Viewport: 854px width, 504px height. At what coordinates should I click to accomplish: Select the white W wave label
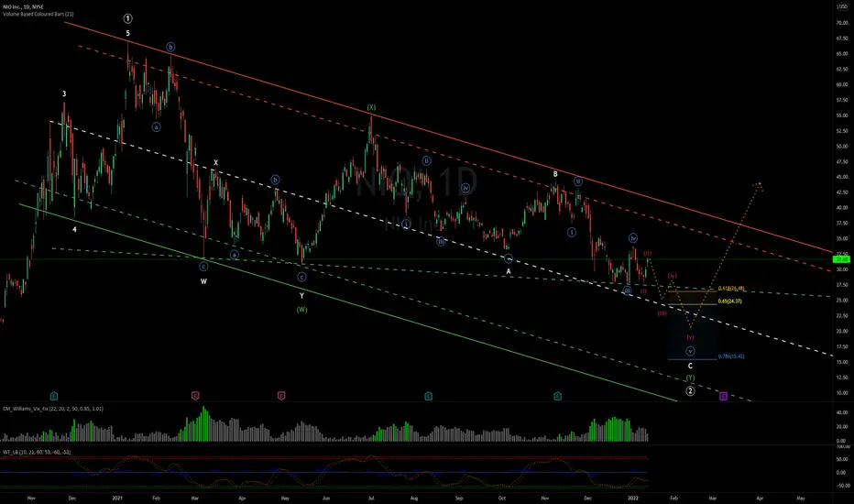(x=203, y=281)
